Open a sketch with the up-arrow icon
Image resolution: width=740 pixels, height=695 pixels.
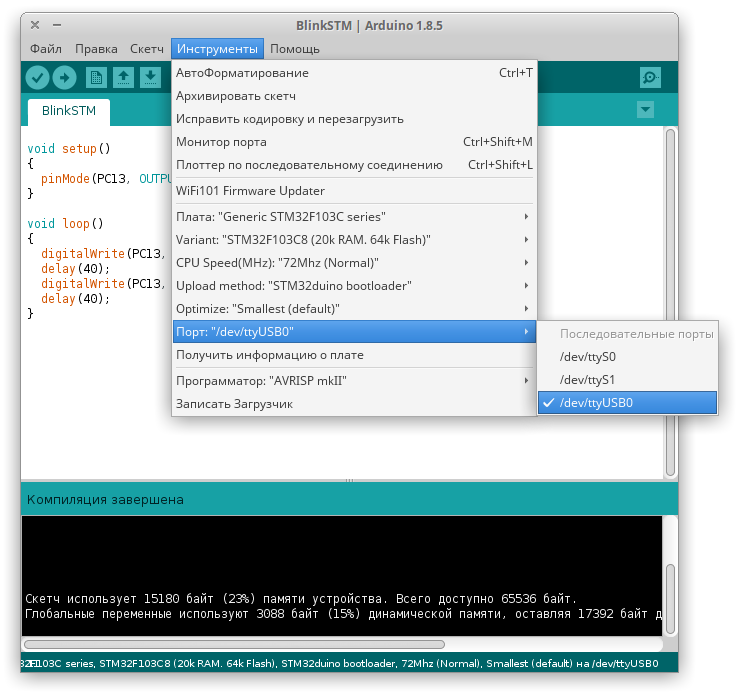tap(123, 77)
